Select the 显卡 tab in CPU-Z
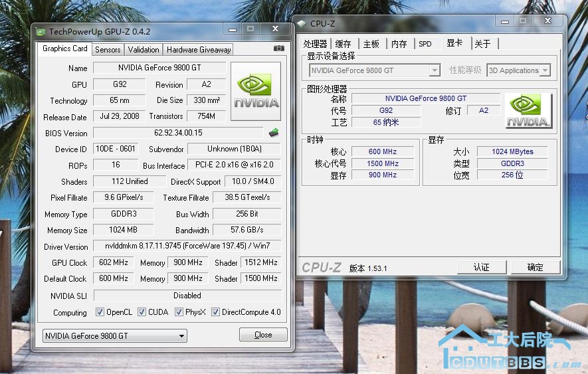The image size is (588, 374). 454,43
